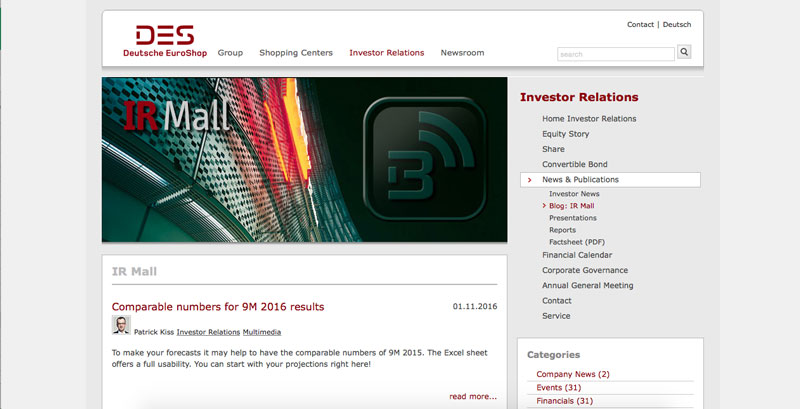The height and width of the screenshot is (409, 800).
Task: Open the Corporate Governance page
Action: pyautogui.click(x=585, y=270)
